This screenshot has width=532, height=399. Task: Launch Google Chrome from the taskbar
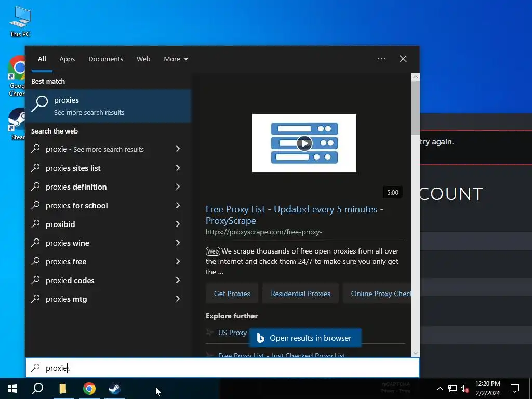tap(89, 389)
